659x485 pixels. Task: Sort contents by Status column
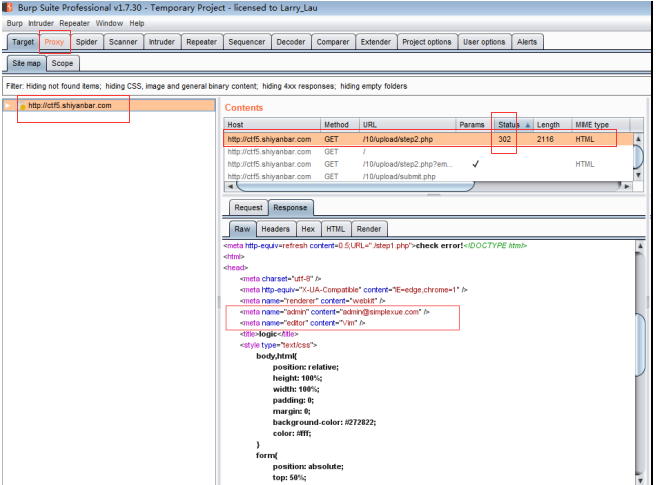point(514,125)
